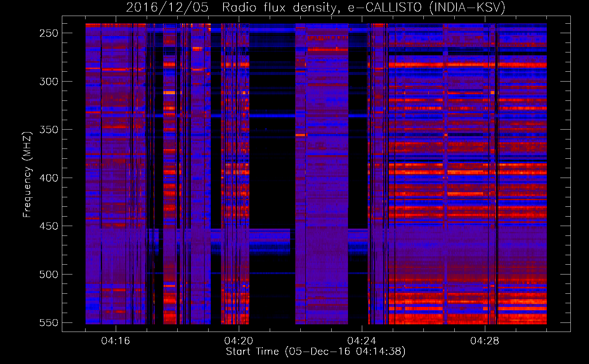Screen dimensions: 589x364
Task: Select the 400 frequency tick label
Action: point(49,178)
